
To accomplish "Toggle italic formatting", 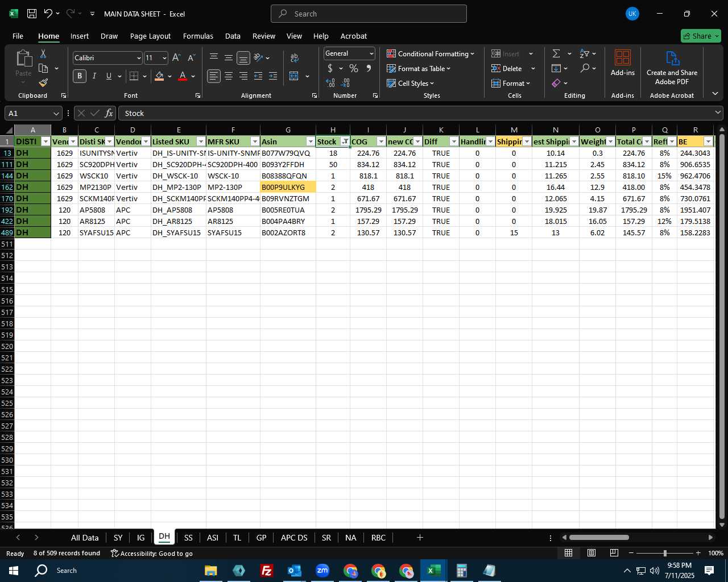I will [94, 76].
